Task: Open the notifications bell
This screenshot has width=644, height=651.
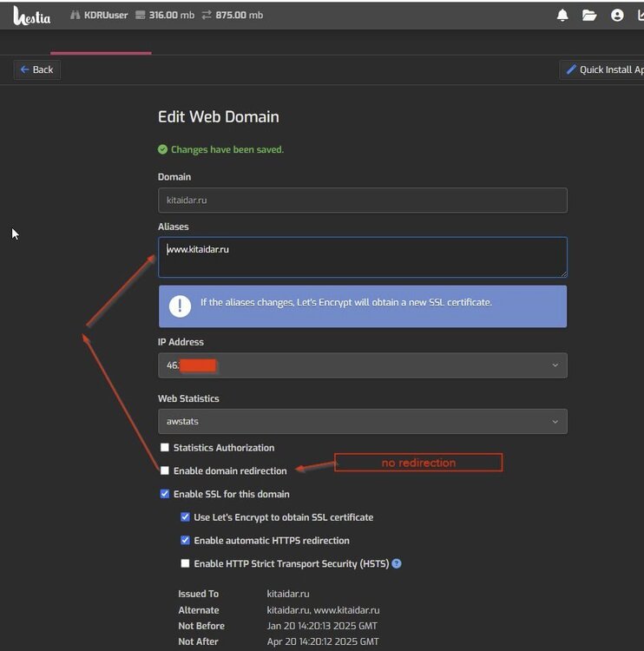Action: click(562, 15)
